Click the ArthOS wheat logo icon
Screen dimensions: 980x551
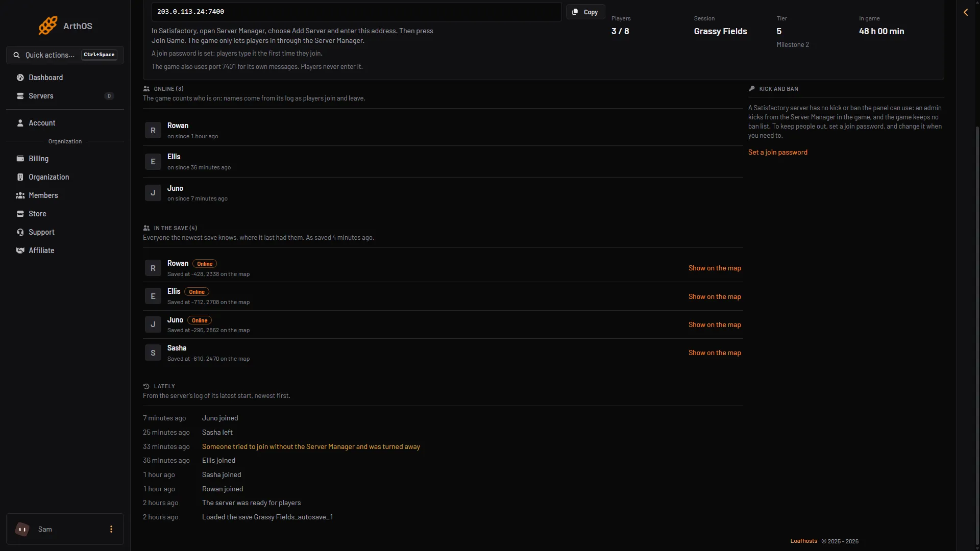click(x=47, y=26)
